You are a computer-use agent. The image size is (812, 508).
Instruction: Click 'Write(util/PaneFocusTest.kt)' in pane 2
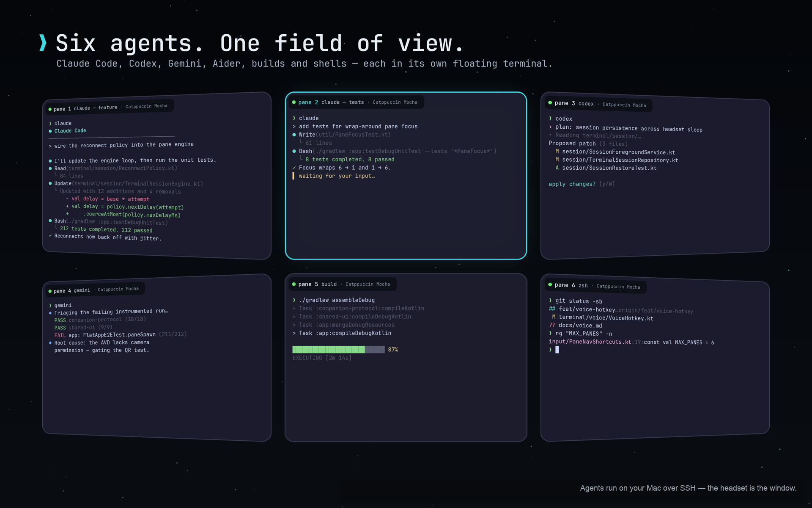coord(345,135)
